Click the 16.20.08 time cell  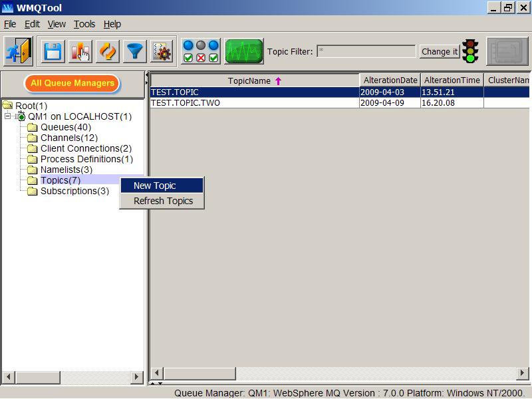tap(452, 103)
